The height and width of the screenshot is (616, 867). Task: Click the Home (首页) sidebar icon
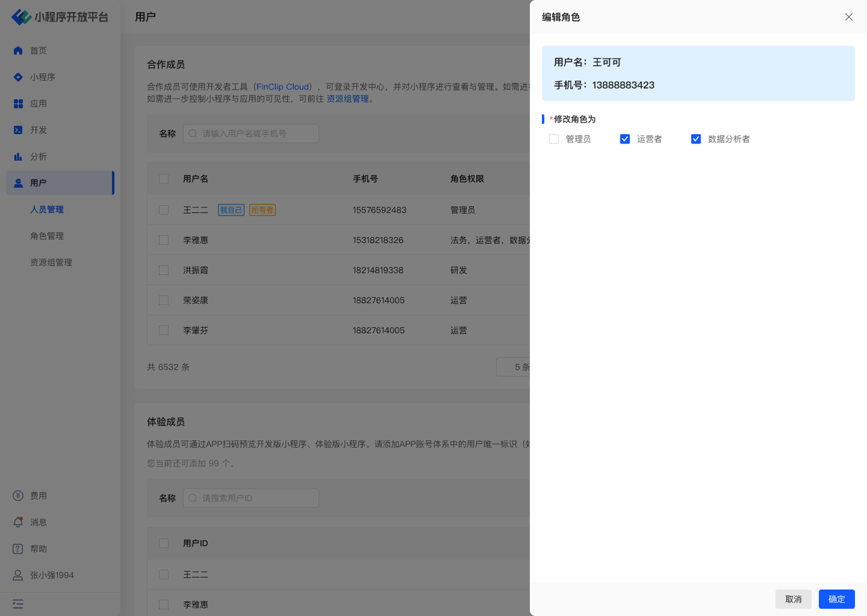pos(18,51)
